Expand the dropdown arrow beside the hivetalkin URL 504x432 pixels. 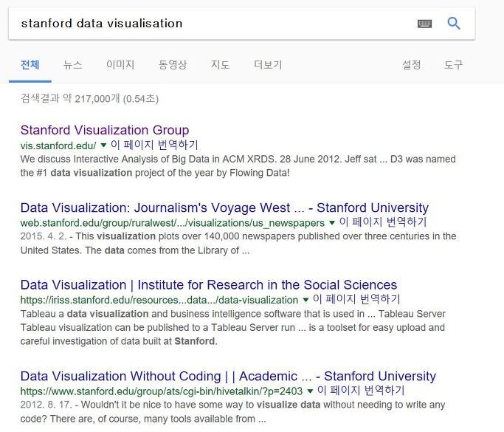(x=310, y=391)
